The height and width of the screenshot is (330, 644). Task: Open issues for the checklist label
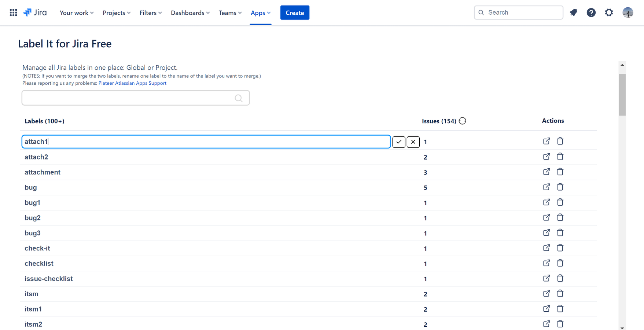click(547, 263)
